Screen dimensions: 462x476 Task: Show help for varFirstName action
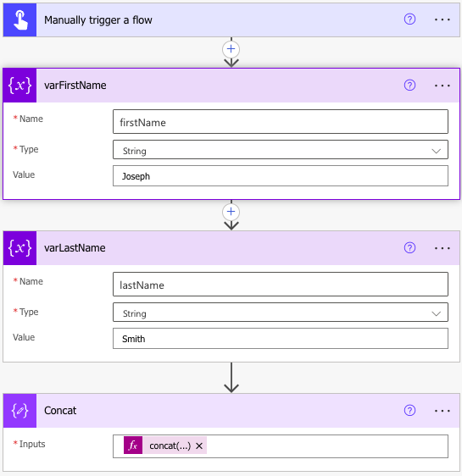coord(409,86)
